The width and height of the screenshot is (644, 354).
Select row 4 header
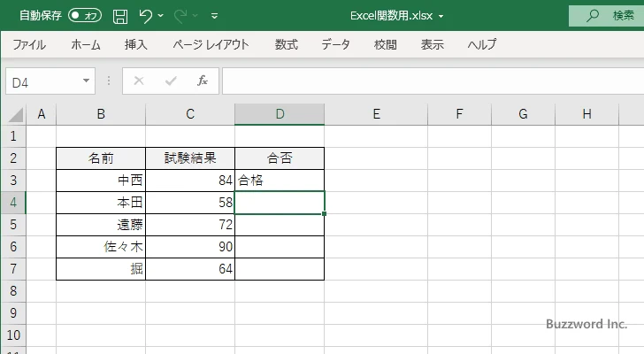13,203
